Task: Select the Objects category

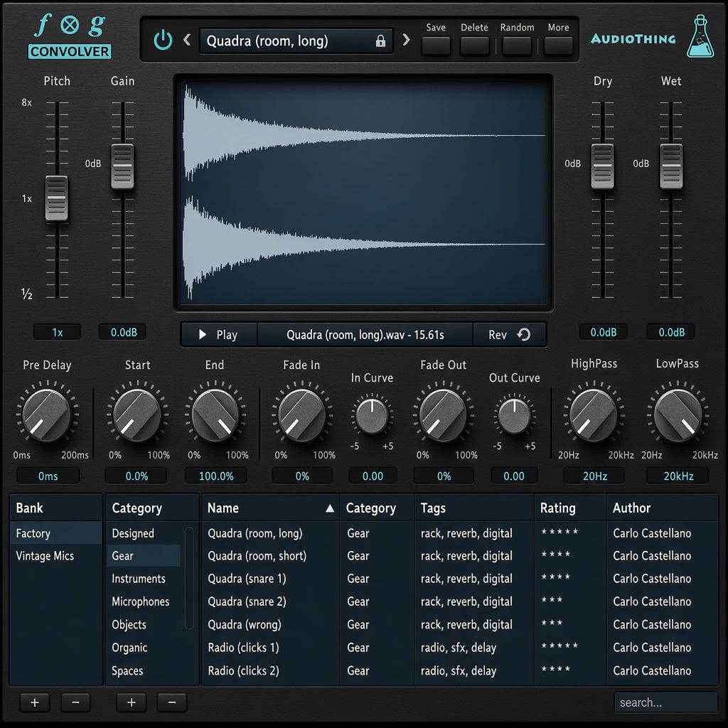Action: click(144, 624)
